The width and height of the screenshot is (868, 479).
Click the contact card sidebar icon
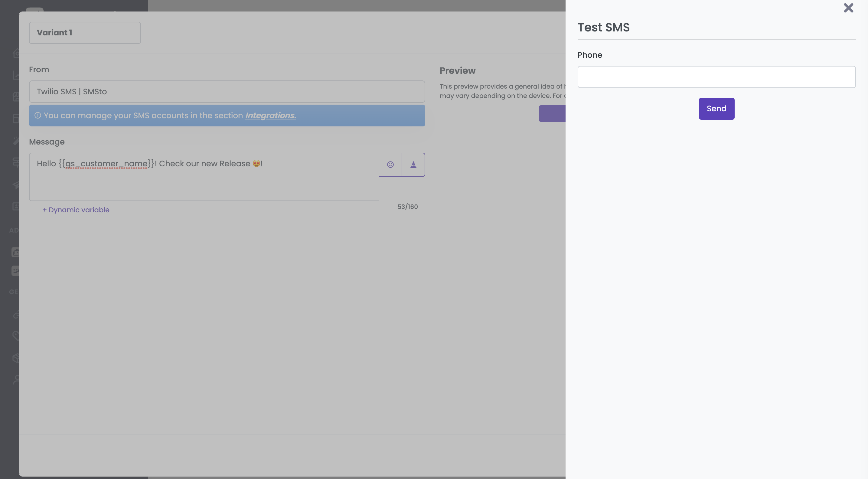pos(16,206)
